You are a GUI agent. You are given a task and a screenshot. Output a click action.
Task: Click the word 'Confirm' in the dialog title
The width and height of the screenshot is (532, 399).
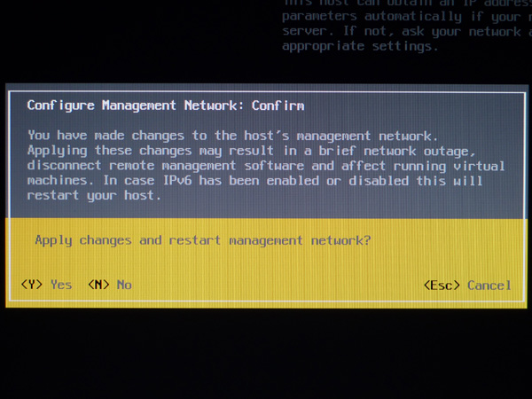[x=278, y=106]
